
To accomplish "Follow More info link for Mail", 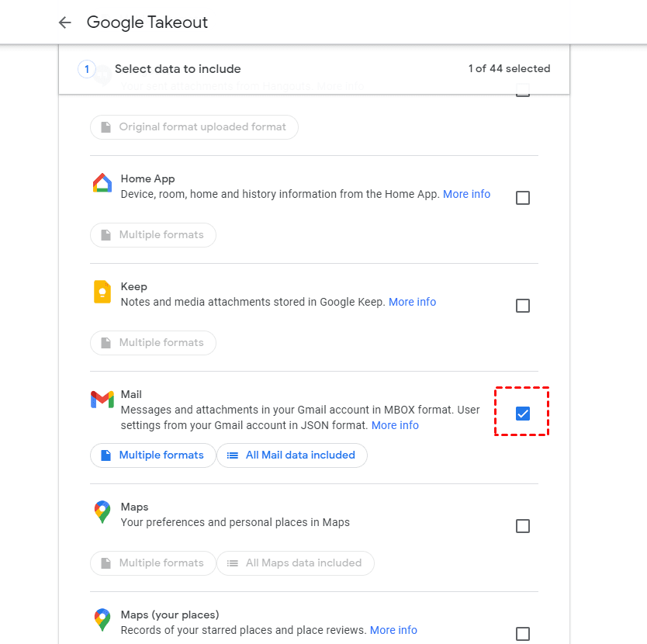I will [395, 425].
